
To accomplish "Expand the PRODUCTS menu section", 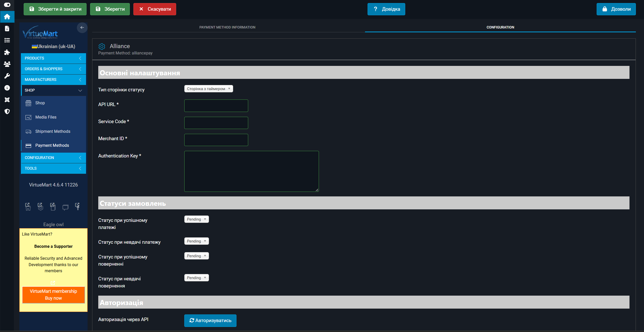I will pyautogui.click(x=53, y=58).
